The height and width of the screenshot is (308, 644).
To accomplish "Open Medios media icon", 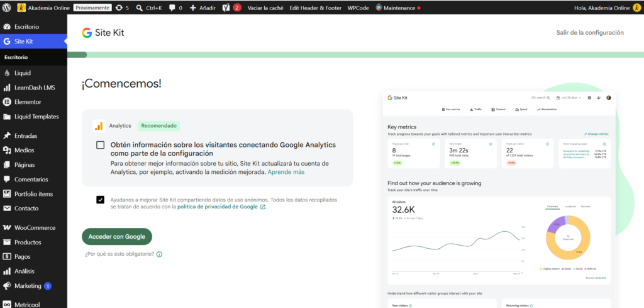I will point(6,150).
